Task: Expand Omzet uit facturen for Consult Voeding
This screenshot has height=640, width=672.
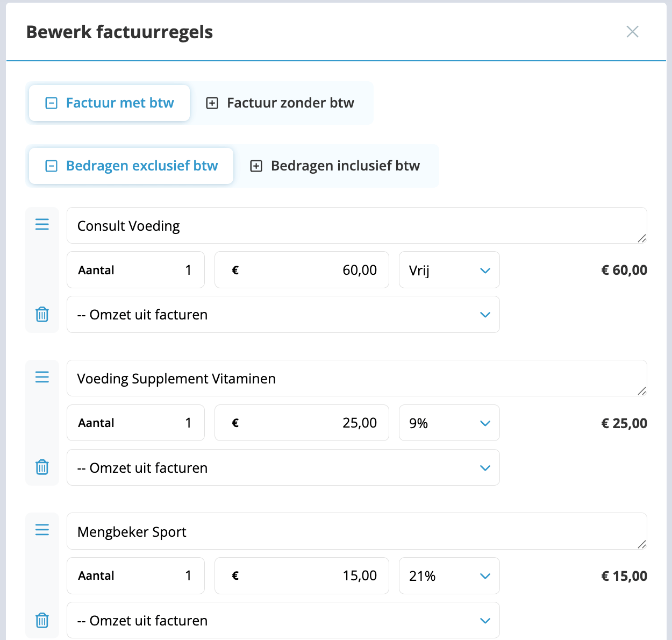Action: pyautogui.click(x=283, y=315)
